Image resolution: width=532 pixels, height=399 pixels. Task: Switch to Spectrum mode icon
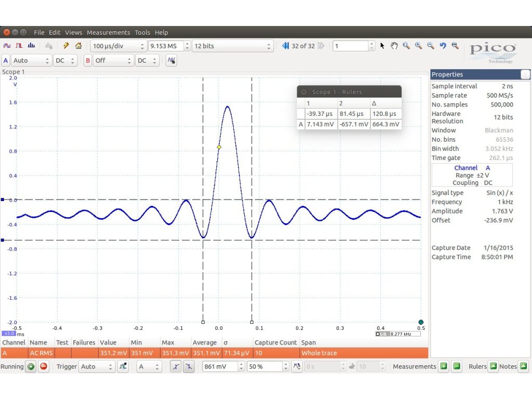31,46
